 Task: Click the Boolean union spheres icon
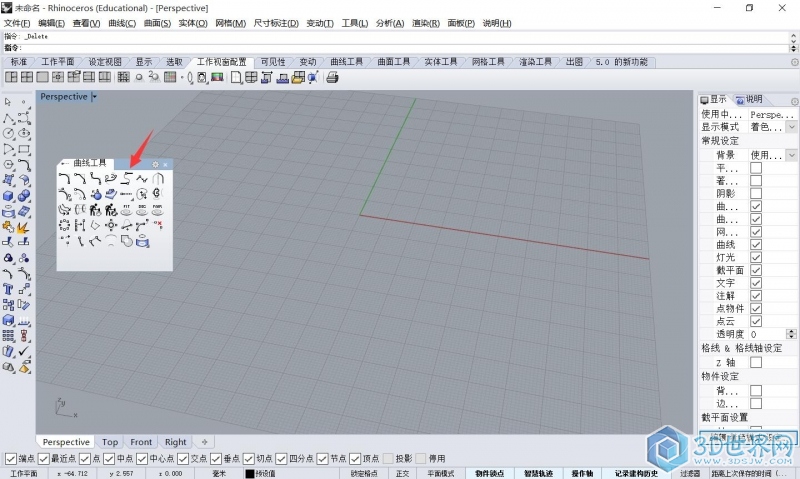click(24, 196)
